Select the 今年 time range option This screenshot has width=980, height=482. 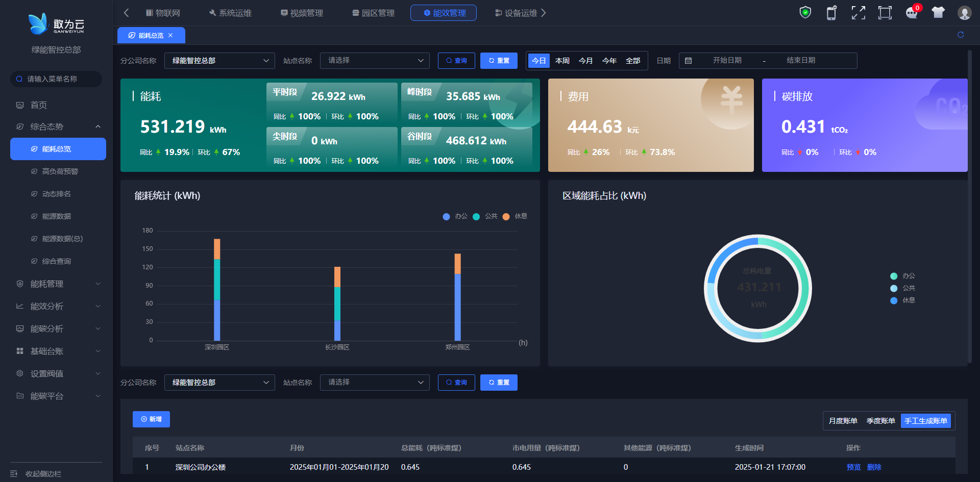[609, 61]
